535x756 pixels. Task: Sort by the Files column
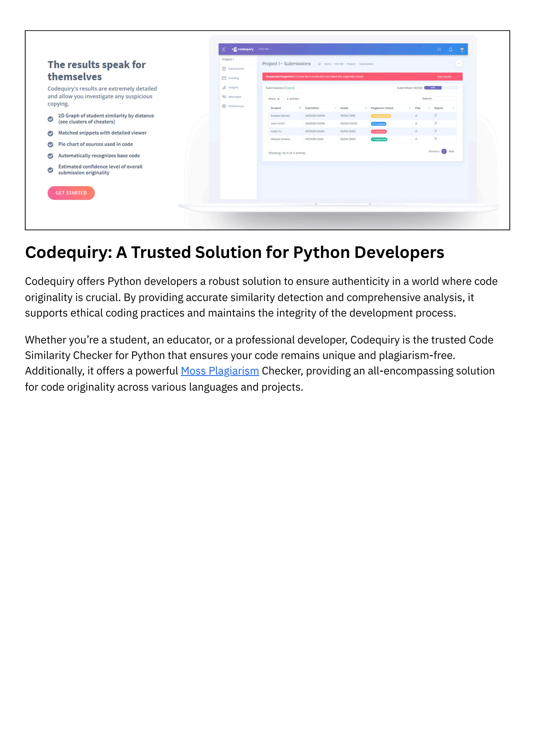click(x=422, y=108)
